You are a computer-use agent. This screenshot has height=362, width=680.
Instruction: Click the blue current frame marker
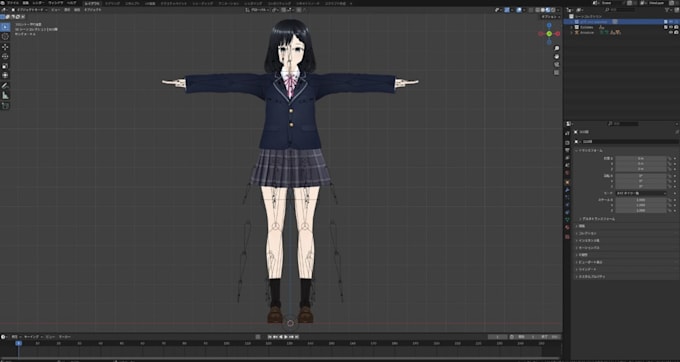click(18, 343)
